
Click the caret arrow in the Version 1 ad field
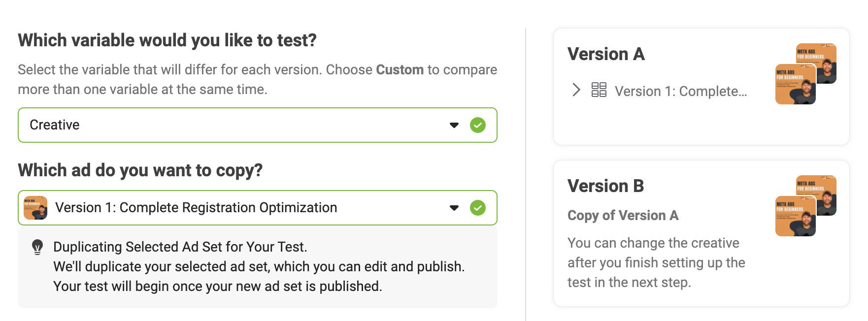454,208
